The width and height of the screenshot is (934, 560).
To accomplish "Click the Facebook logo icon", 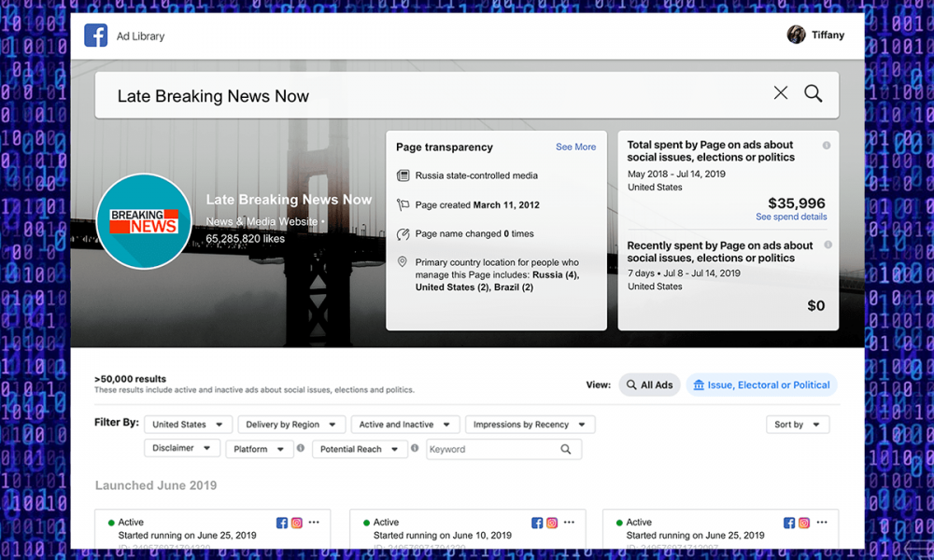I will (96, 35).
